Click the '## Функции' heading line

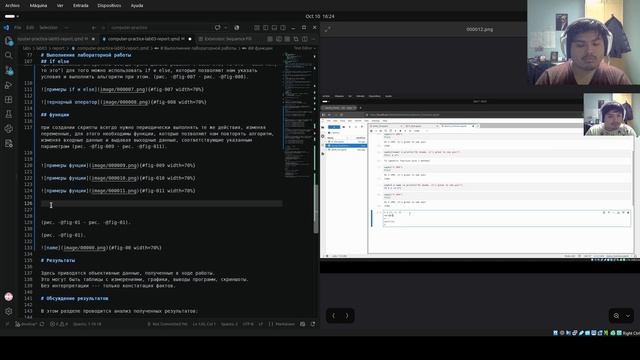point(55,115)
